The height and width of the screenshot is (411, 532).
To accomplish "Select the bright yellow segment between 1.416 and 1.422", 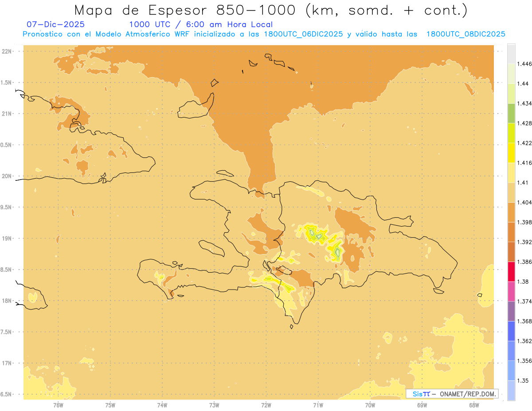I will [511, 153].
